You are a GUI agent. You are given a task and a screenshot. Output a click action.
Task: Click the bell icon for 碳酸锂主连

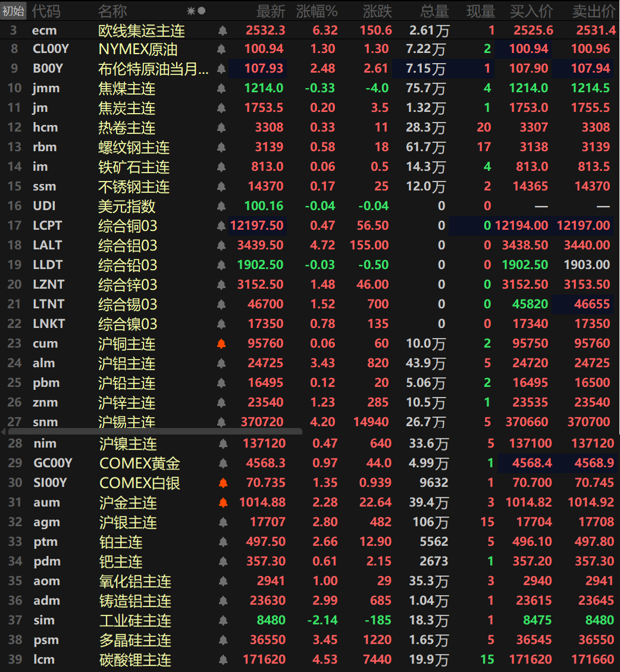(223, 660)
